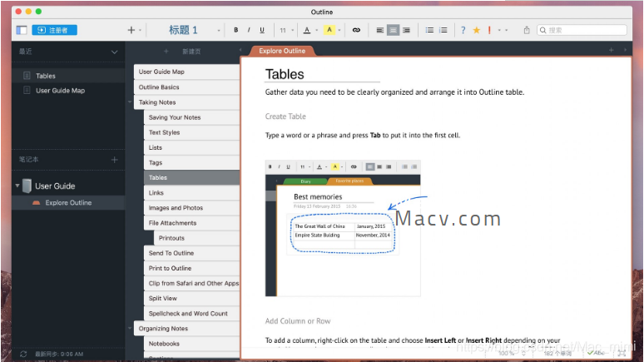Viewport: 644px width, 362px height.
Task: Add the exclamation mark tag
Action: click(489, 30)
